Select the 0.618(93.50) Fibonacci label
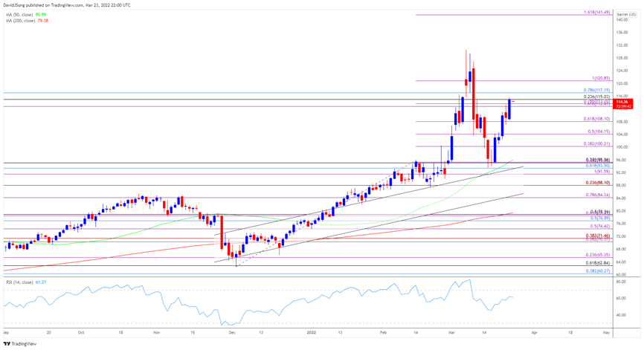This screenshot has width=644, height=350. 598,166
